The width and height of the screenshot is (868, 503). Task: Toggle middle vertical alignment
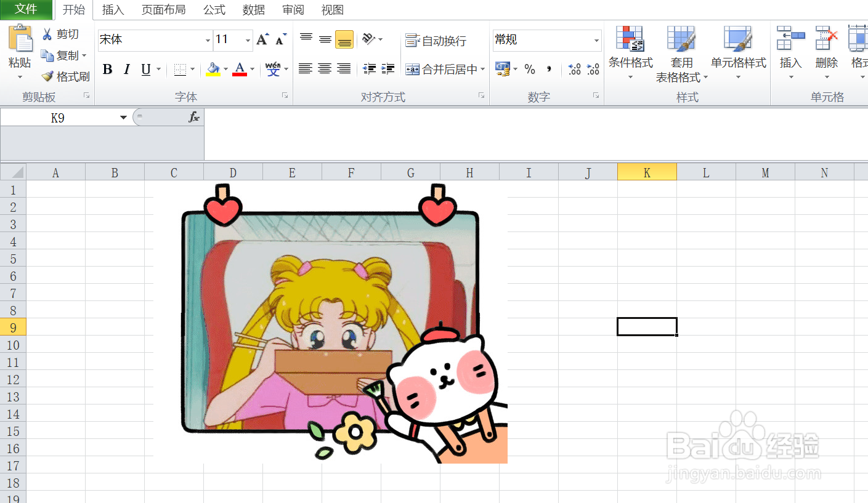(x=325, y=39)
